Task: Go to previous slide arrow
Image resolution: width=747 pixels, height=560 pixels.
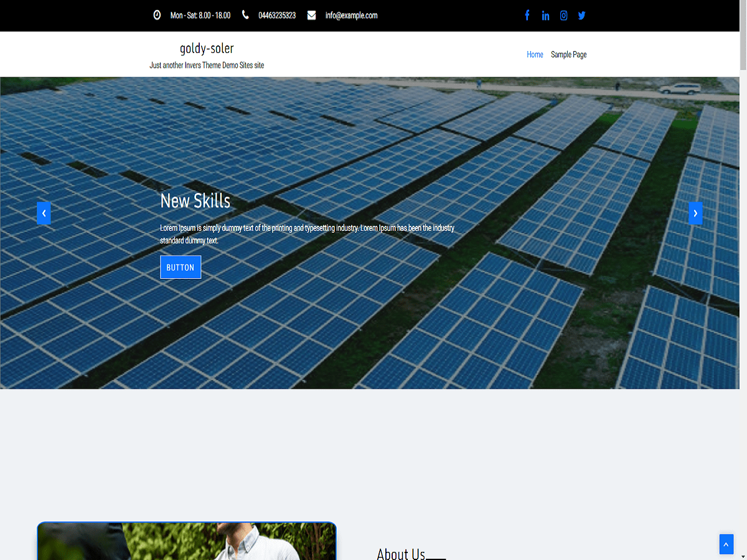Action: click(44, 213)
